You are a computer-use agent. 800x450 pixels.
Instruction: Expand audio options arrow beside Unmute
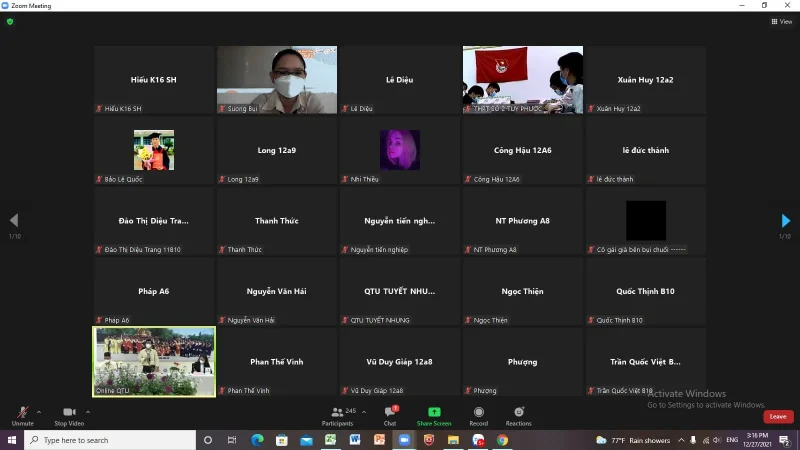coord(39,412)
